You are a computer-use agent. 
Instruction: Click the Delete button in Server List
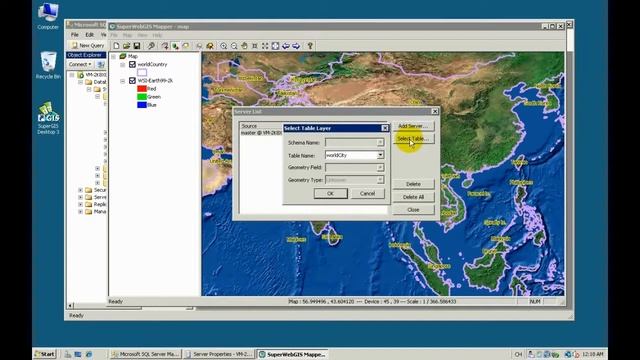[413, 184]
